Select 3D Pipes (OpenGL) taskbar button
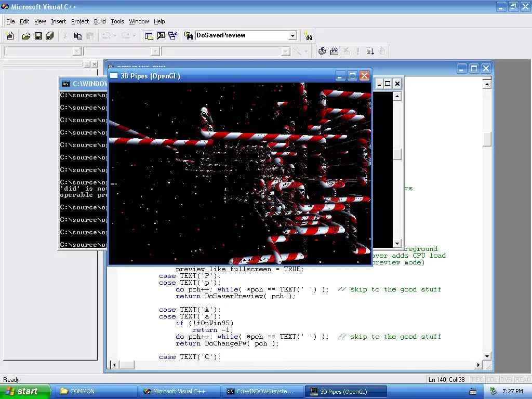 pos(345,391)
